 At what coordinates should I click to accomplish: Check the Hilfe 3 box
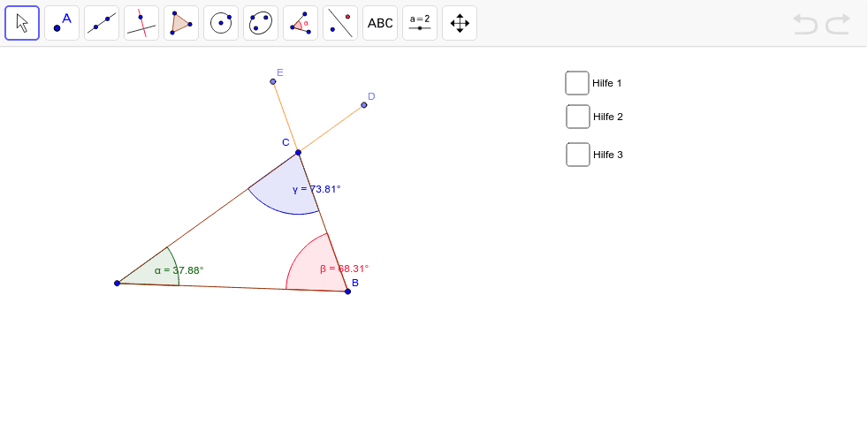pos(578,155)
